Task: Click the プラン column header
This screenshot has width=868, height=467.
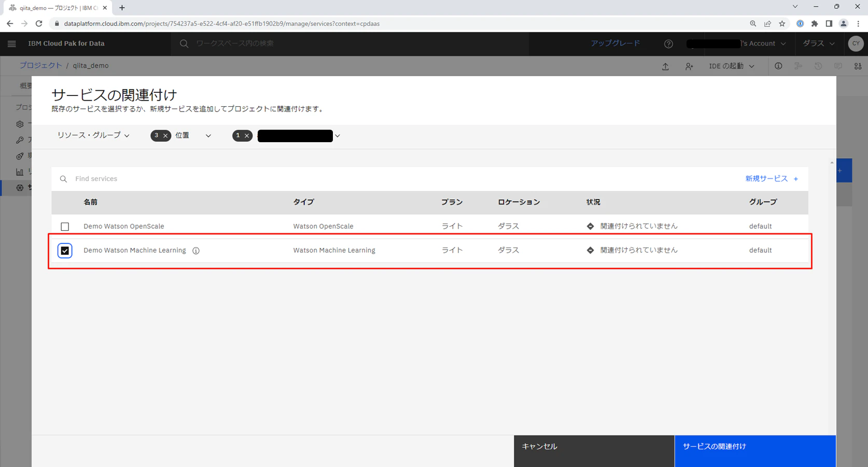Action: tap(452, 202)
